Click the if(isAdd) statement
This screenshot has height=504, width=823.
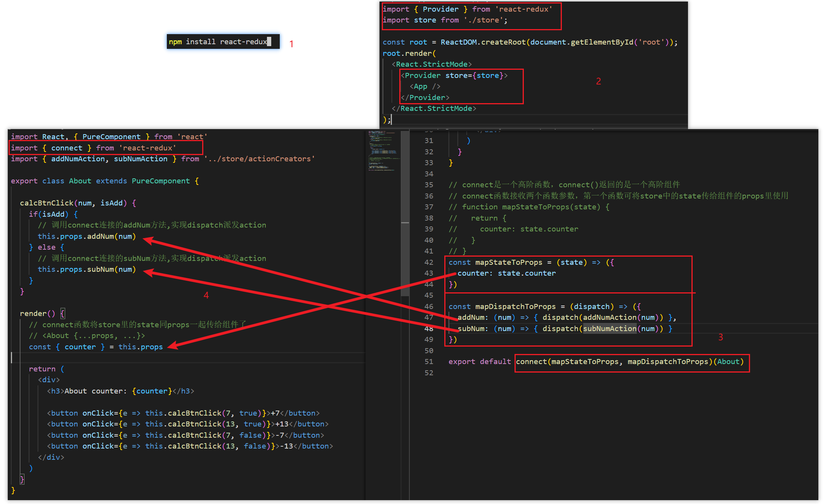point(53,214)
